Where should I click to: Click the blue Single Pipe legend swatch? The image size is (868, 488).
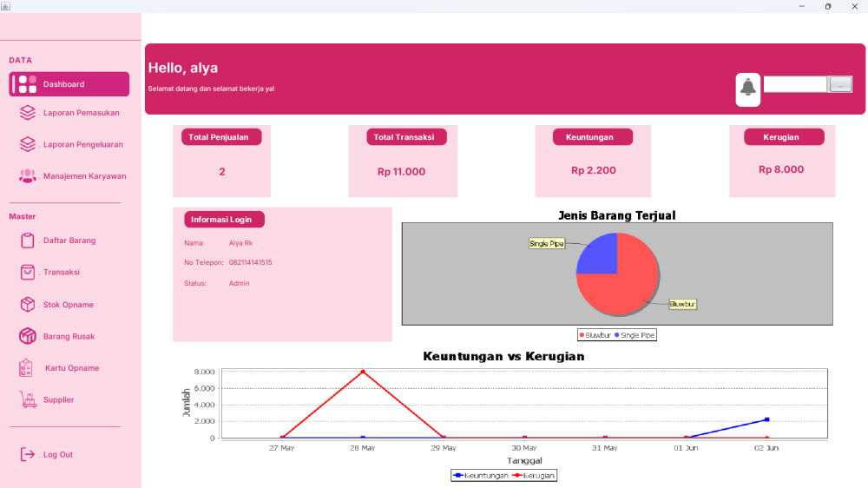click(617, 335)
